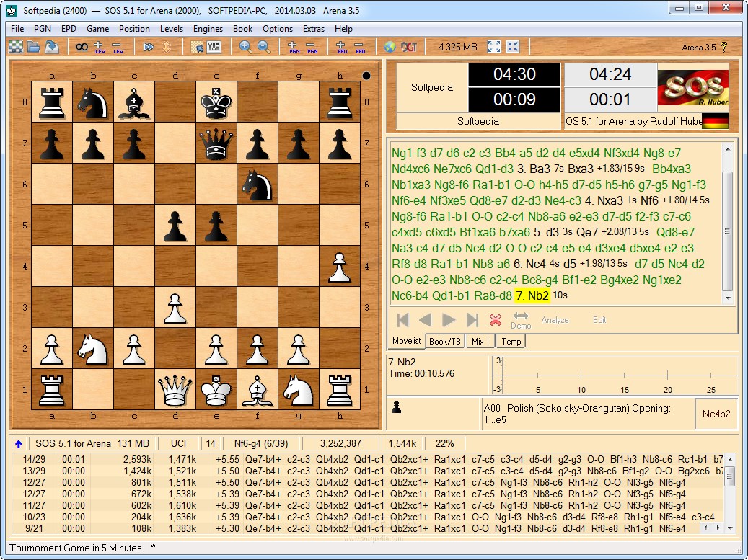Open the Game menu
Screen dimensions: 748x560
(x=98, y=29)
